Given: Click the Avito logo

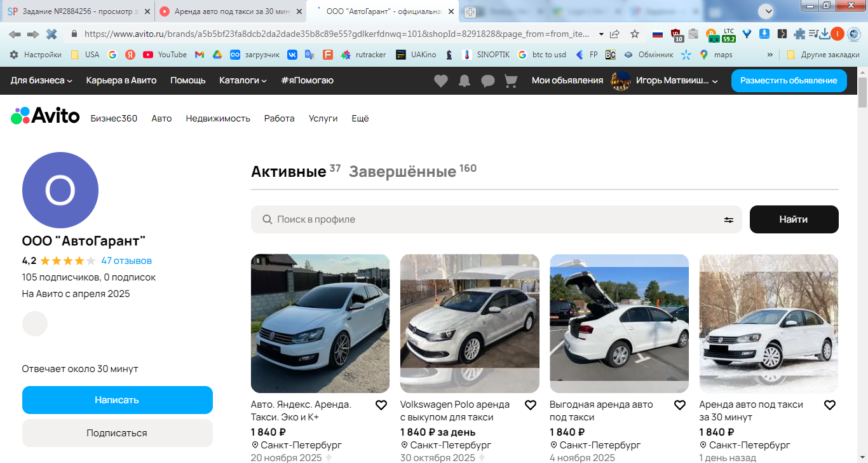Looking at the screenshot, I should [45, 116].
